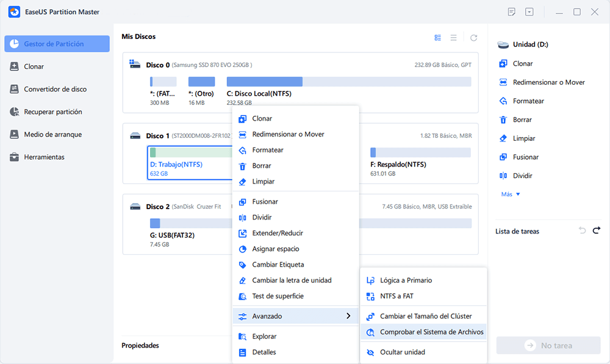Screen dimensions: 610x364
Task: Select Cambiar Etiqueta menu entry
Action: 295,265
